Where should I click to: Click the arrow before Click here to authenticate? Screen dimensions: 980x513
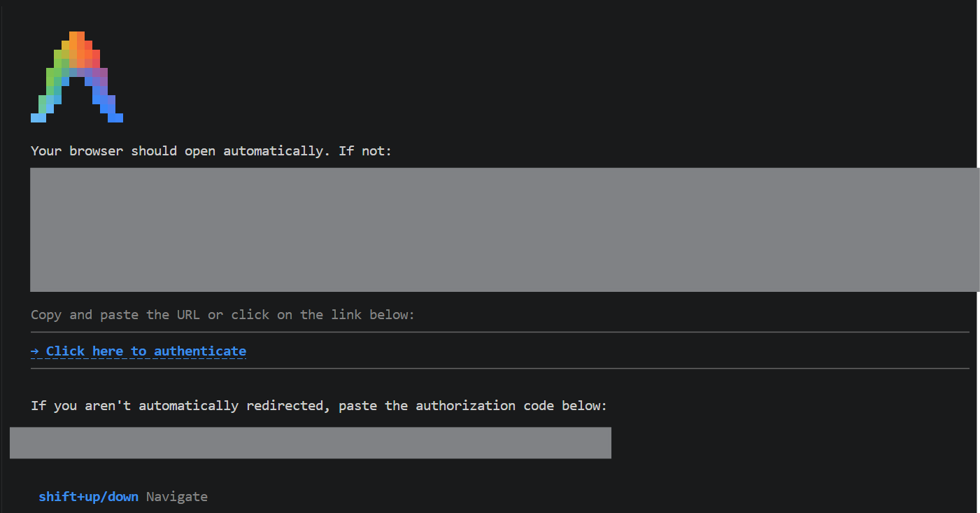(35, 351)
